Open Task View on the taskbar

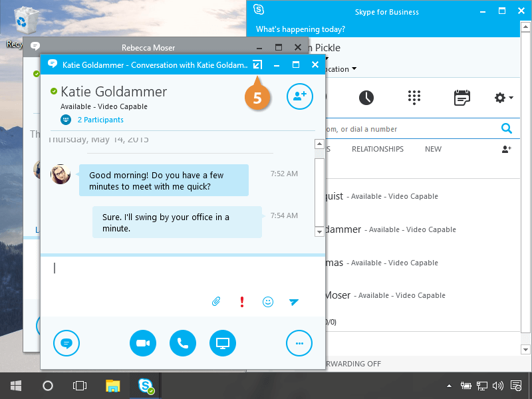80,386
